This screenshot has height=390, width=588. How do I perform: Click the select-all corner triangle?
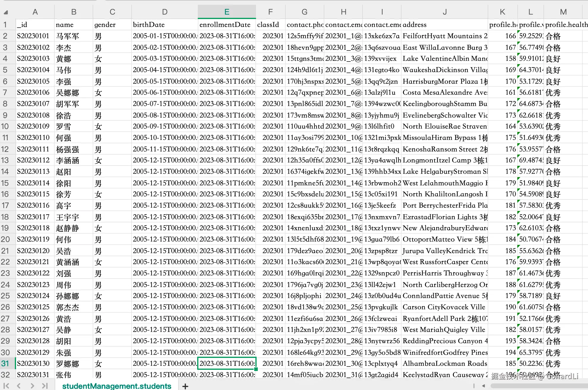(6, 12)
